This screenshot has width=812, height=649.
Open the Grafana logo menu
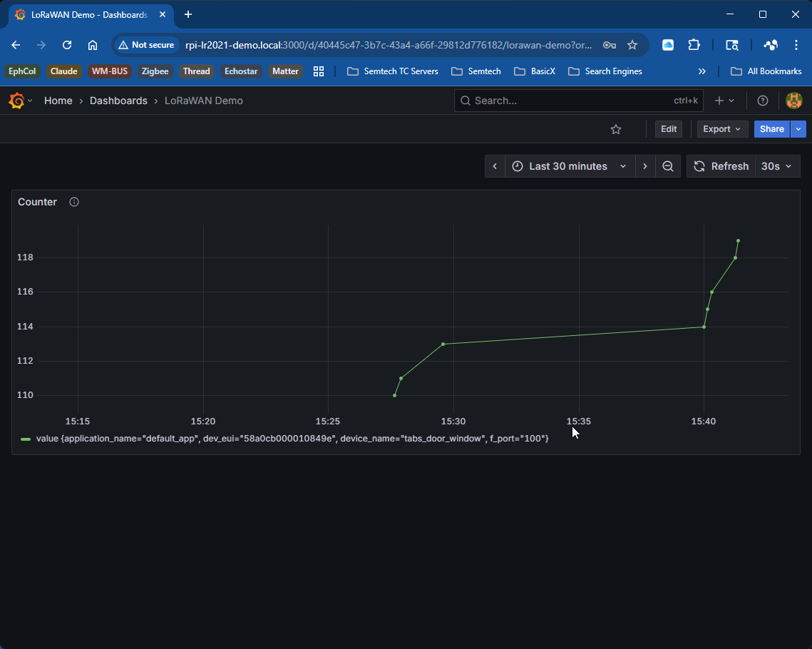pos(20,101)
